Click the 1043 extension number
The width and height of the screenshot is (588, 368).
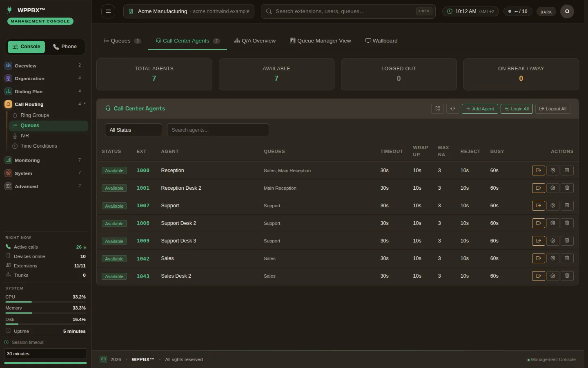tap(143, 276)
